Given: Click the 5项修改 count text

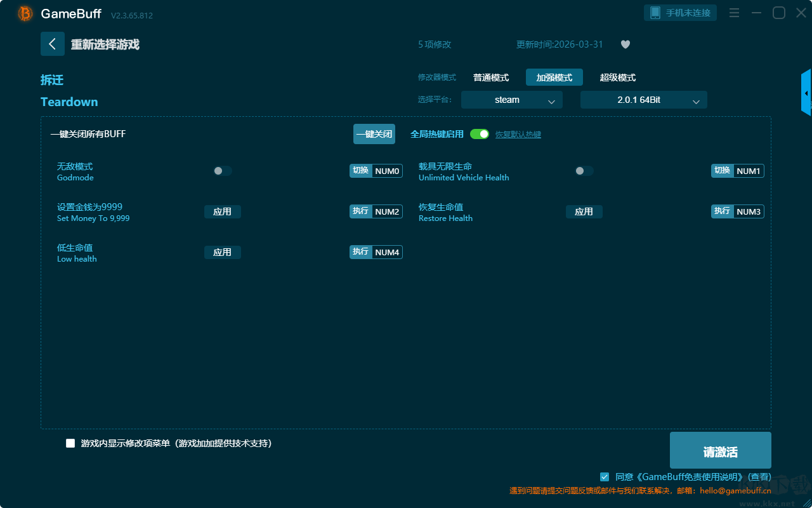Looking at the screenshot, I should point(435,44).
